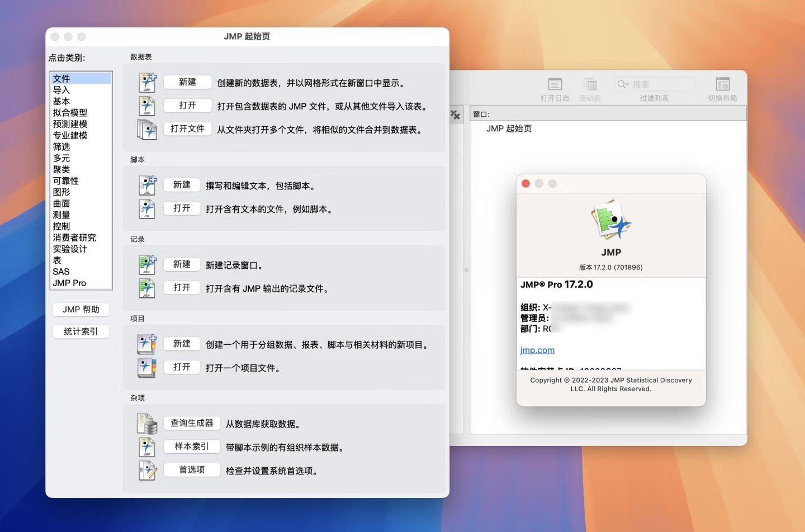The image size is (805, 532).
Task: Click the new JSL script icon
Action: click(x=148, y=185)
